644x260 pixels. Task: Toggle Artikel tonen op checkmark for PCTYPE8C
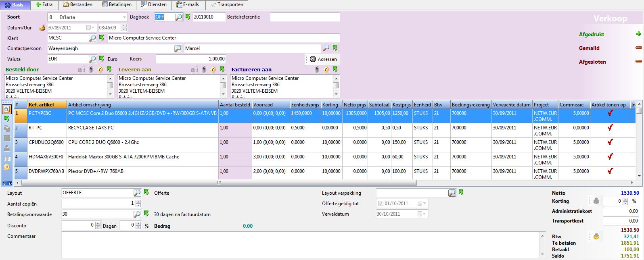(x=610, y=113)
